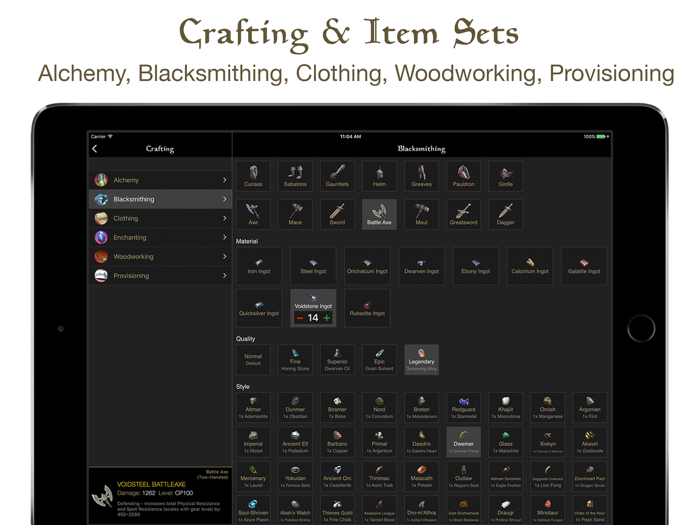The image size is (700, 525).
Task: Expand Alchemy via its chevron arrow
Action: (225, 180)
